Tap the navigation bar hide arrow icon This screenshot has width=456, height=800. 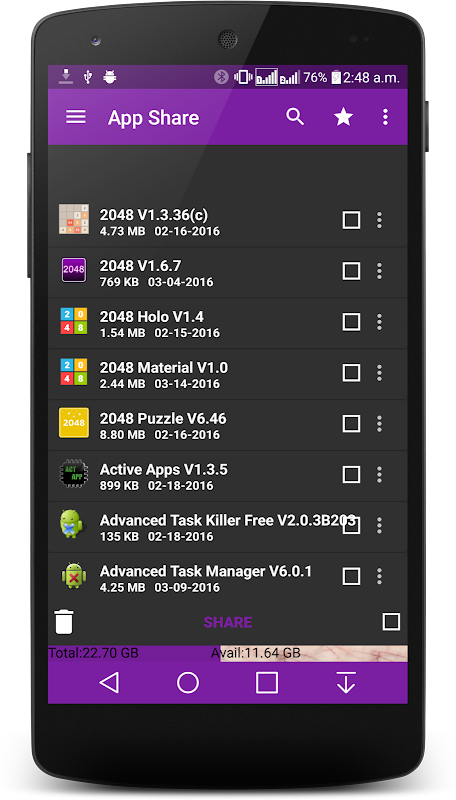tap(346, 682)
